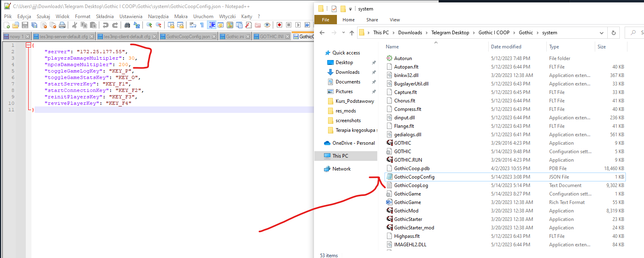Switch to tes3mp-server-default.cfg tab
644x258 pixels.
(63, 36)
